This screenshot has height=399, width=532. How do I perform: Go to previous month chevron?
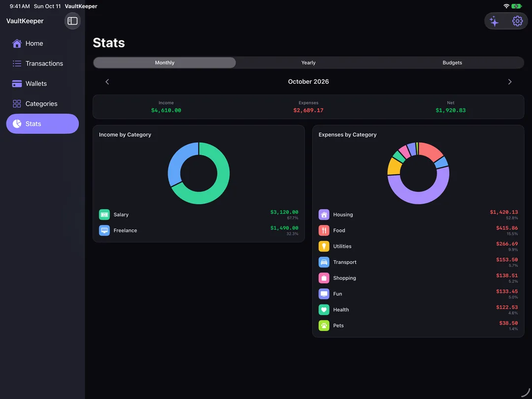(x=107, y=82)
